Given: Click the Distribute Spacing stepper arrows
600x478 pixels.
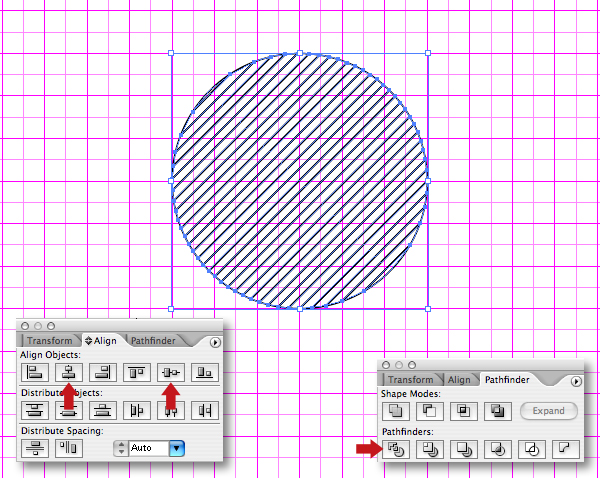Looking at the screenshot, I should [121, 448].
